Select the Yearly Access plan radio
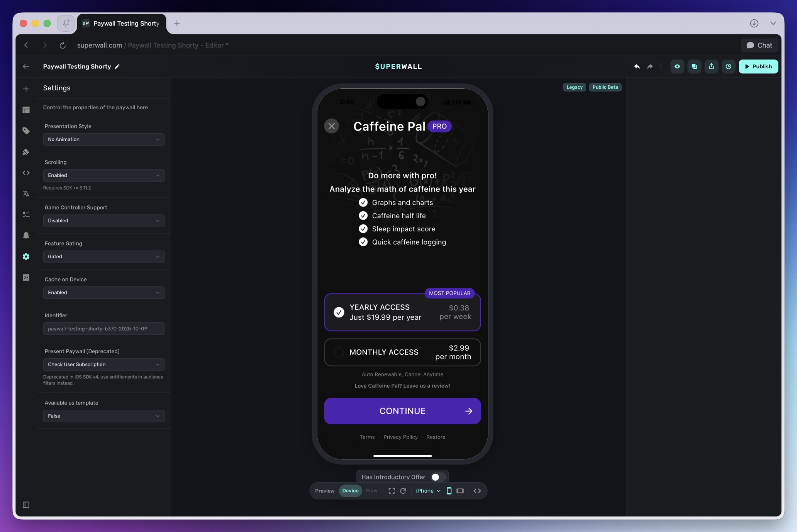The image size is (797, 532). [339, 312]
